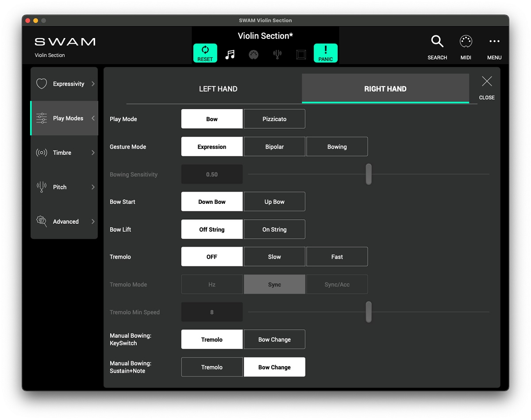Open the Timbre section
531x420 pixels.
pyautogui.click(x=64, y=153)
